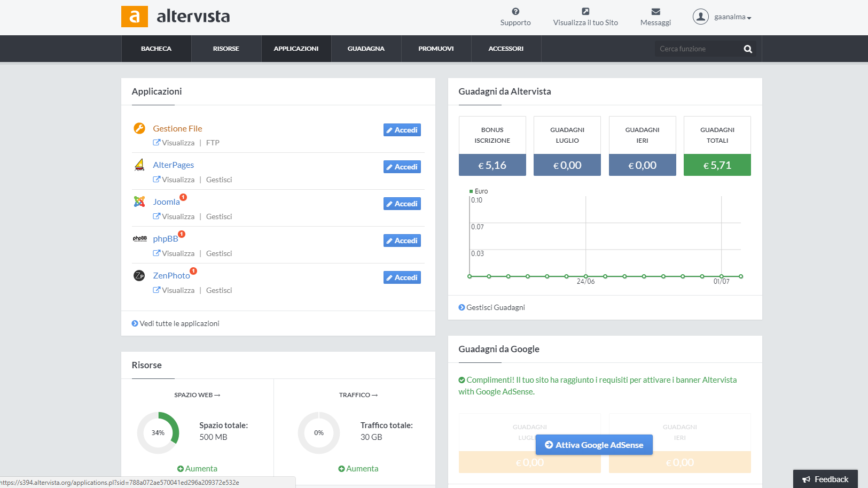Expand the TRAFFICO arrow link

[x=358, y=395]
